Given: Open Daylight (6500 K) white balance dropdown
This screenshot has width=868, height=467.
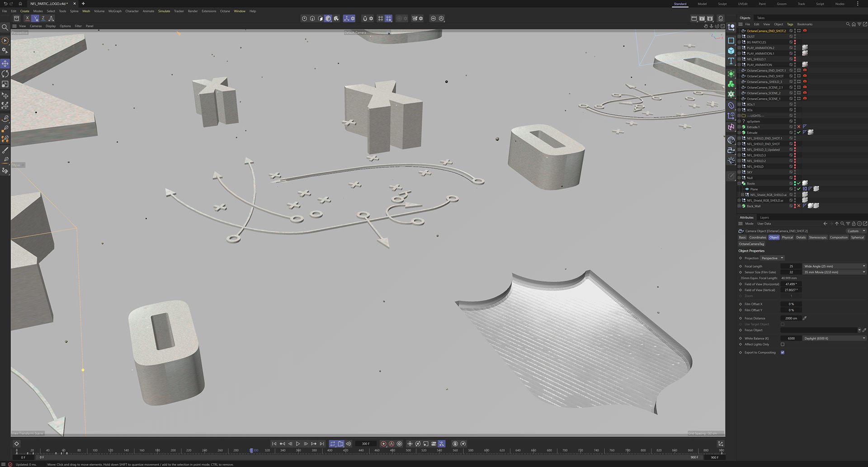Looking at the screenshot, I should [835, 338].
